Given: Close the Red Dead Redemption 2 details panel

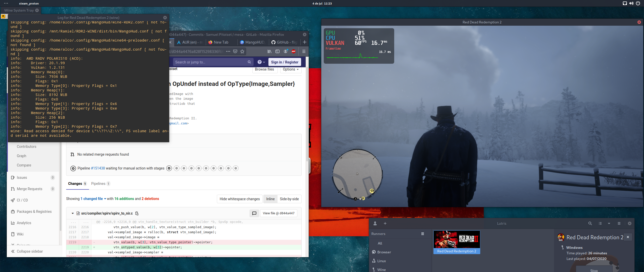Looking at the screenshot, I should point(628,237).
